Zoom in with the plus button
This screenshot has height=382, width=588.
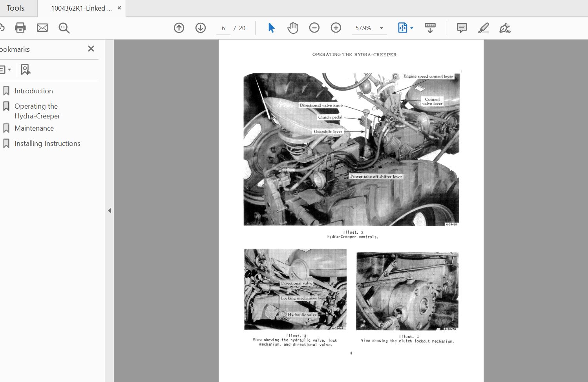coord(336,28)
